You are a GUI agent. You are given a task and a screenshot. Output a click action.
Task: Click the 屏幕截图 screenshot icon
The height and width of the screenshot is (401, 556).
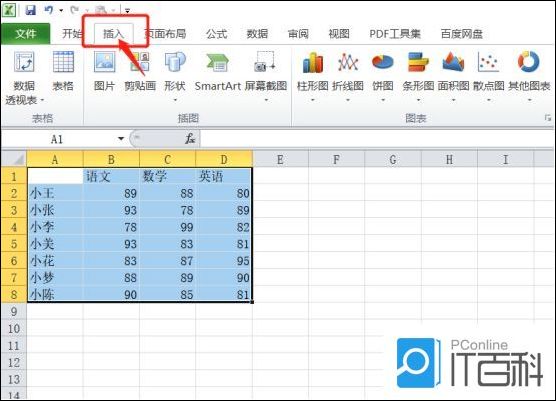click(265, 62)
